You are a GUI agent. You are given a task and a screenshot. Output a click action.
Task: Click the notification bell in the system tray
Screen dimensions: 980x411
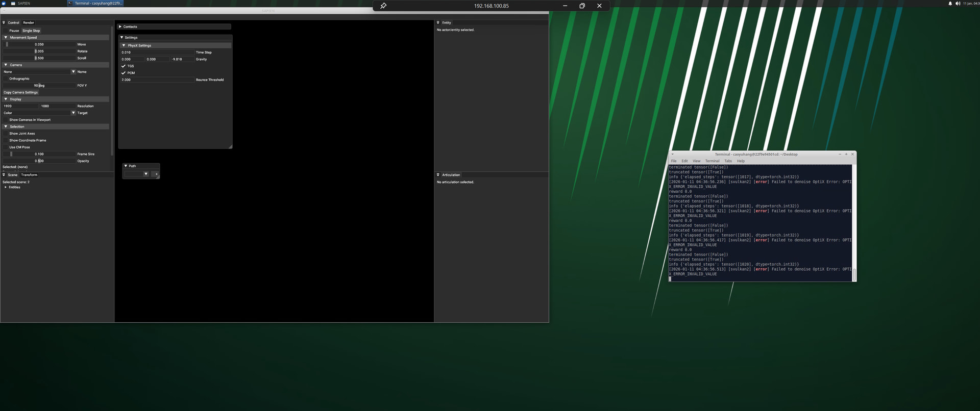[x=950, y=4]
